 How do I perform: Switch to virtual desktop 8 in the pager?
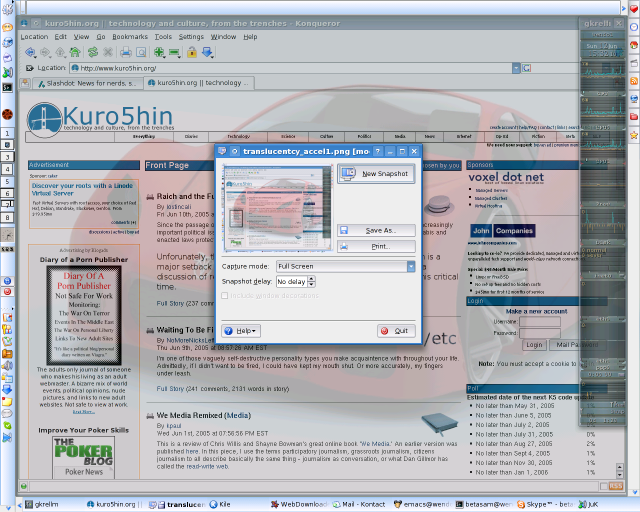(7, 218)
